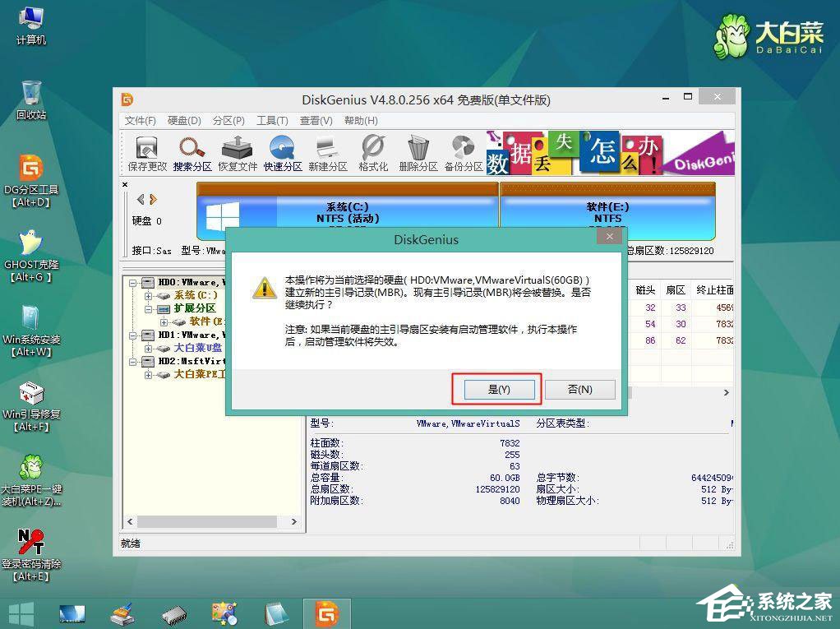Open the 工具(T) menu

(x=272, y=120)
